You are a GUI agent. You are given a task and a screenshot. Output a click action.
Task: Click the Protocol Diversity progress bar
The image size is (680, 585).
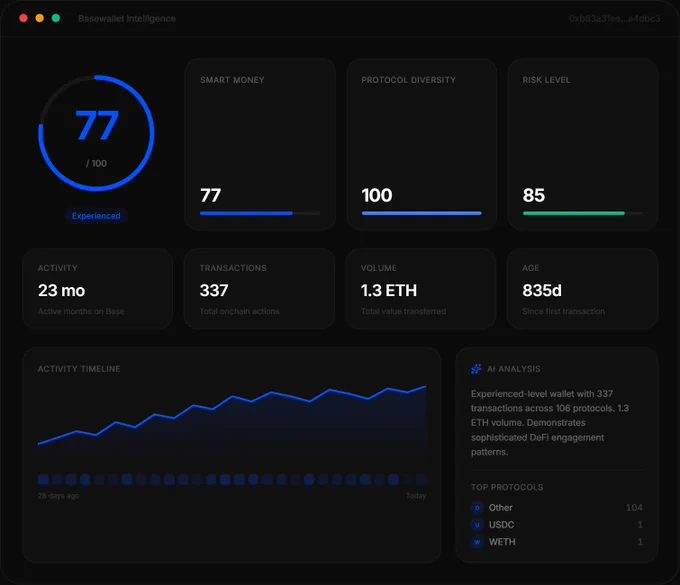click(422, 213)
